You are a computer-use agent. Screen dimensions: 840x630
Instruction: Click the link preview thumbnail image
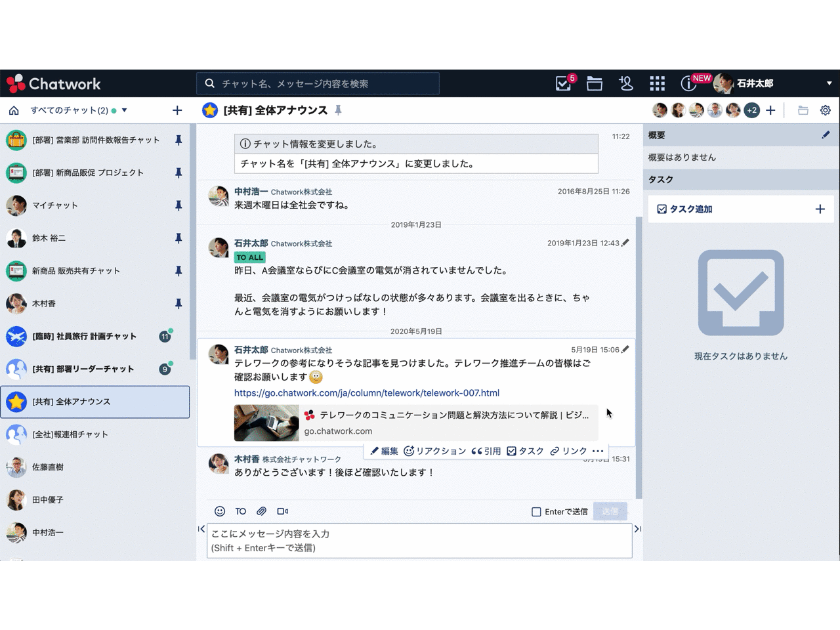(266, 423)
